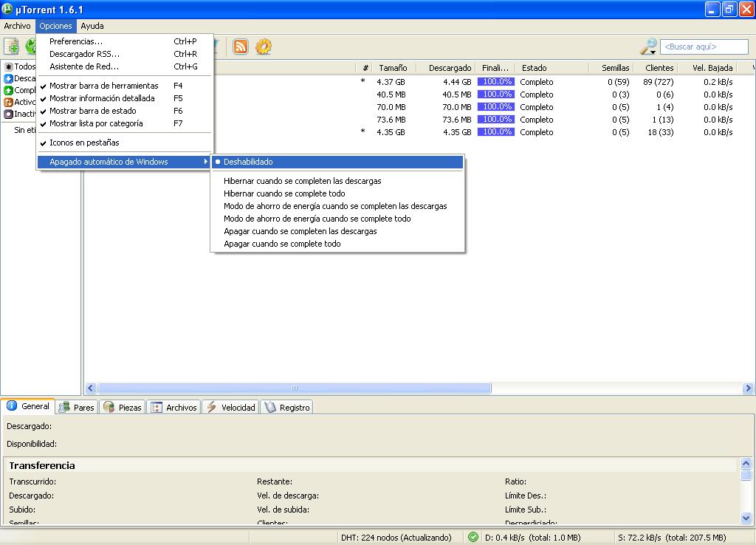Click the blue Descargando sidebar icon
The height and width of the screenshot is (545, 756).
tap(9, 78)
